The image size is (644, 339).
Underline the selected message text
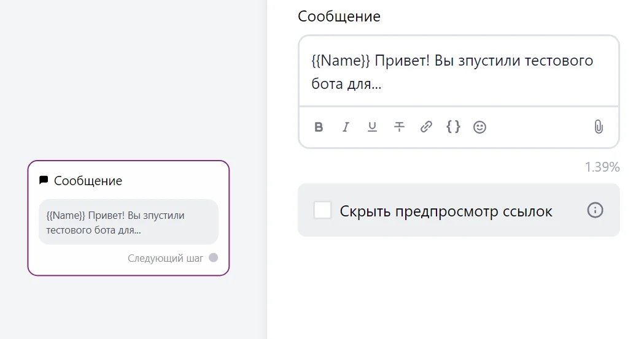(x=372, y=127)
